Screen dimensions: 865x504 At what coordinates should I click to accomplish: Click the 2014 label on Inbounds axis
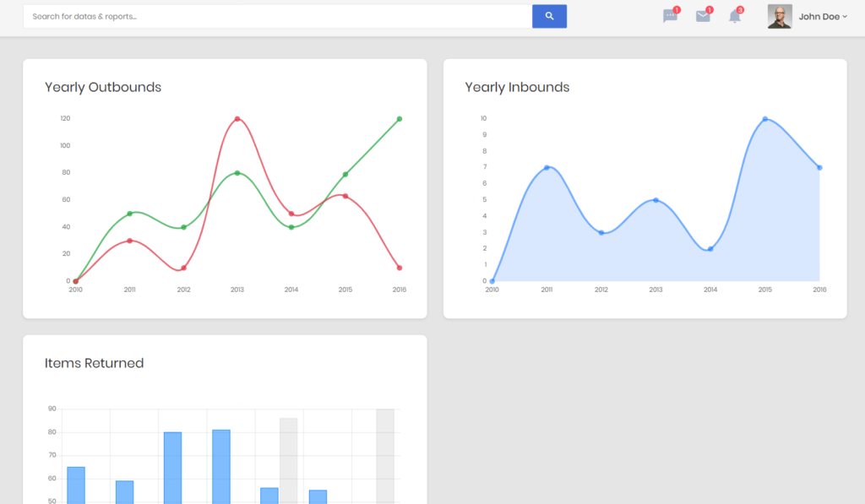click(x=710, y=290)
